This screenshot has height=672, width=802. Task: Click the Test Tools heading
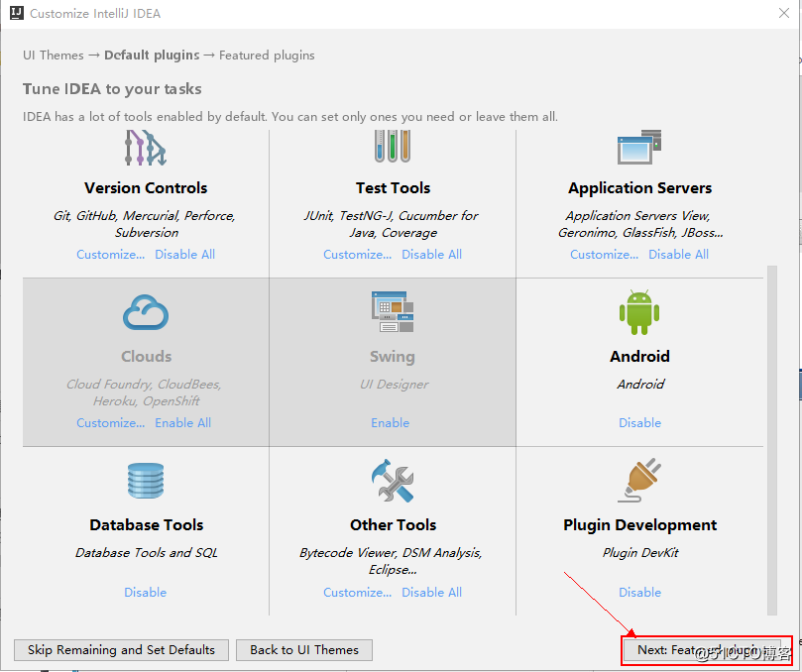(x=393, y=188)
